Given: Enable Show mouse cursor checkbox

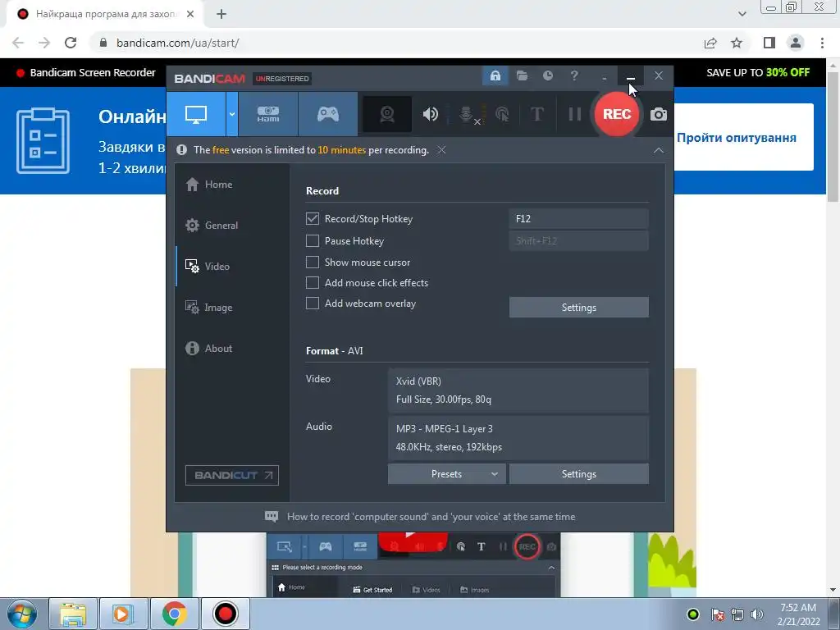Looking at the screenshot, I should coord(313,262).
